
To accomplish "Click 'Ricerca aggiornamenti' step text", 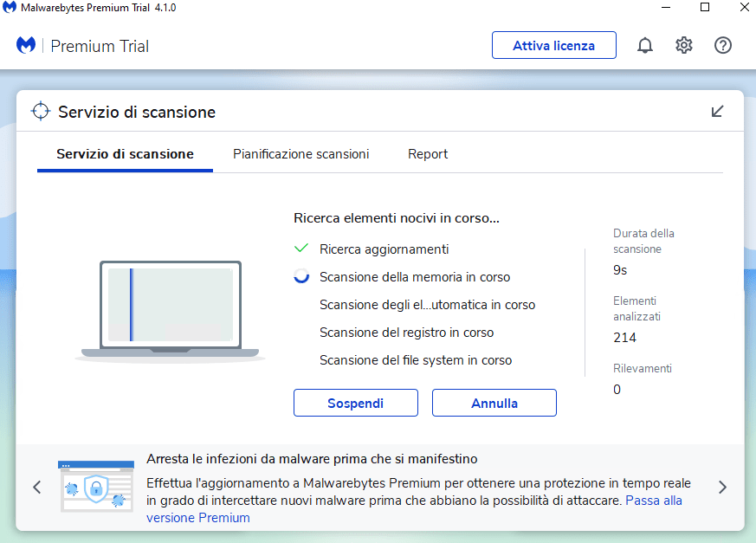I will tap(384, 249).
